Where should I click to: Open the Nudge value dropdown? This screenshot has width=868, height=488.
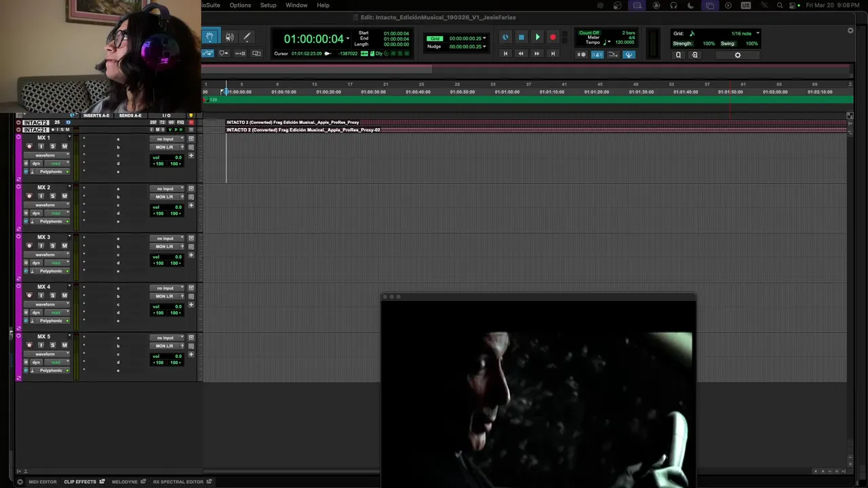point(484,47)
